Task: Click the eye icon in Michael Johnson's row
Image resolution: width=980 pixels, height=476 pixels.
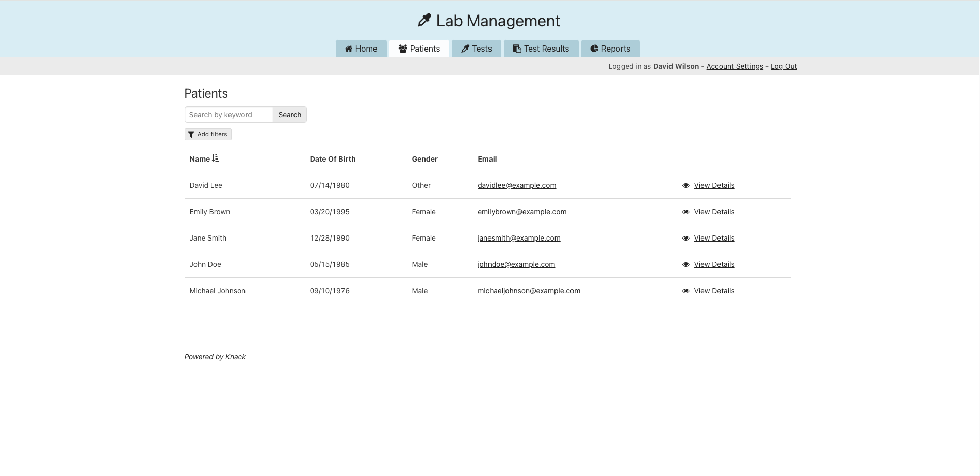Action: pyautogui.click(x=685, y=291)
